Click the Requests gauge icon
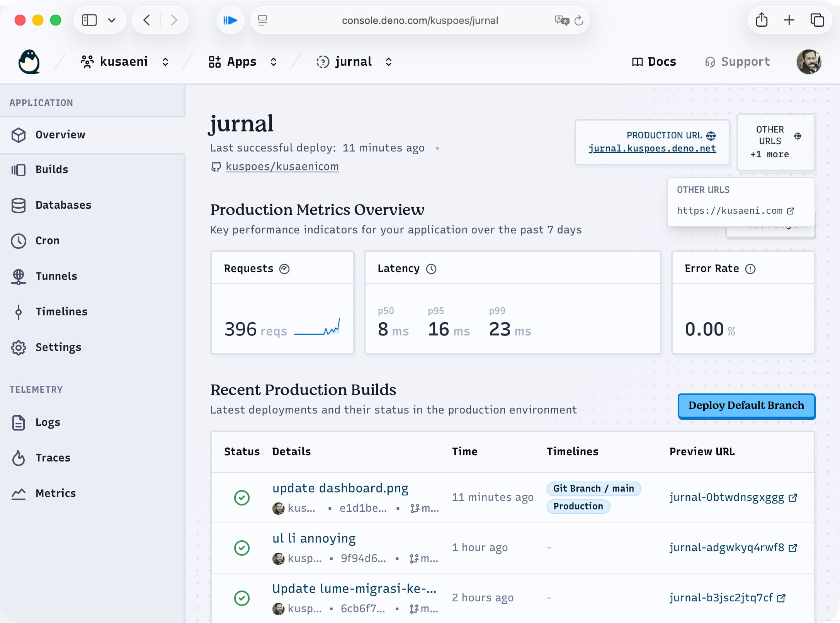The height and width of the screenshot is (623, 840). point(284,269)
